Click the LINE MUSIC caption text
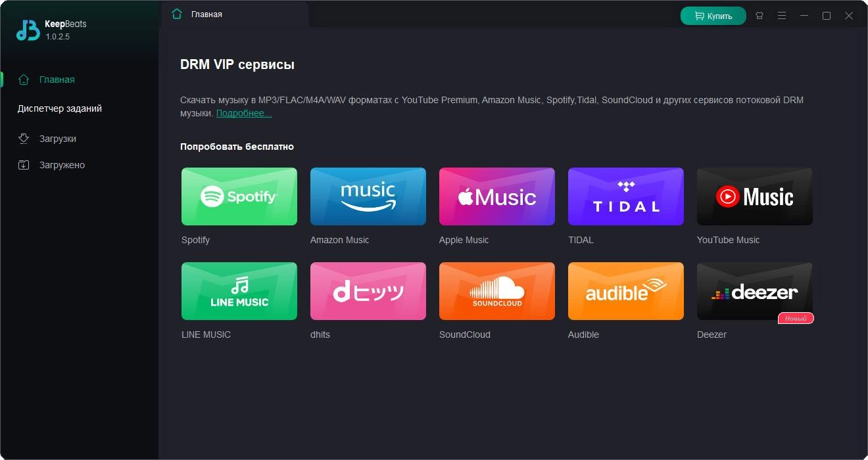The height and width of the screenshot is (460, 868). click(206, 334)
